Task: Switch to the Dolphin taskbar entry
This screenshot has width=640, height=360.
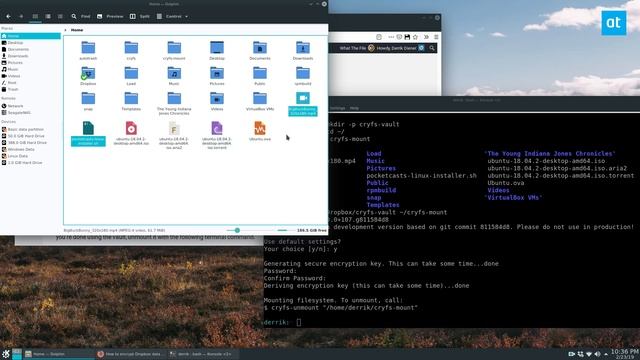Action: point(59,354)
